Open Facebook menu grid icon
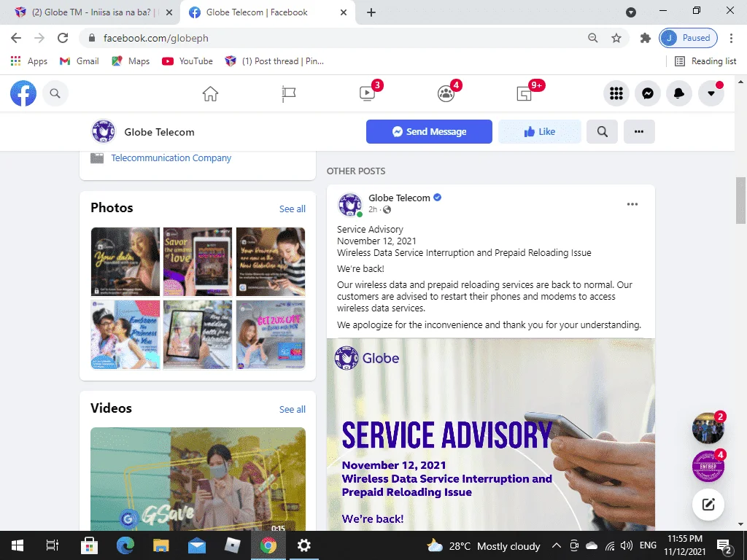The image size is (747, 560). pos(616,93)
